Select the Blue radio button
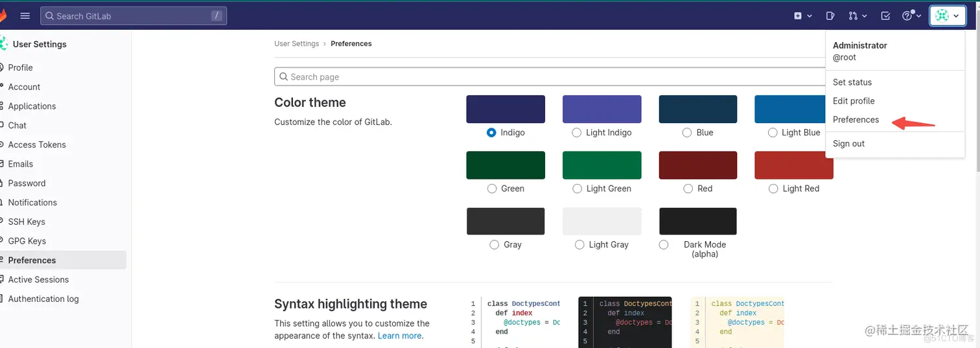Screen dimensions: 980x348 click(687, 132)
